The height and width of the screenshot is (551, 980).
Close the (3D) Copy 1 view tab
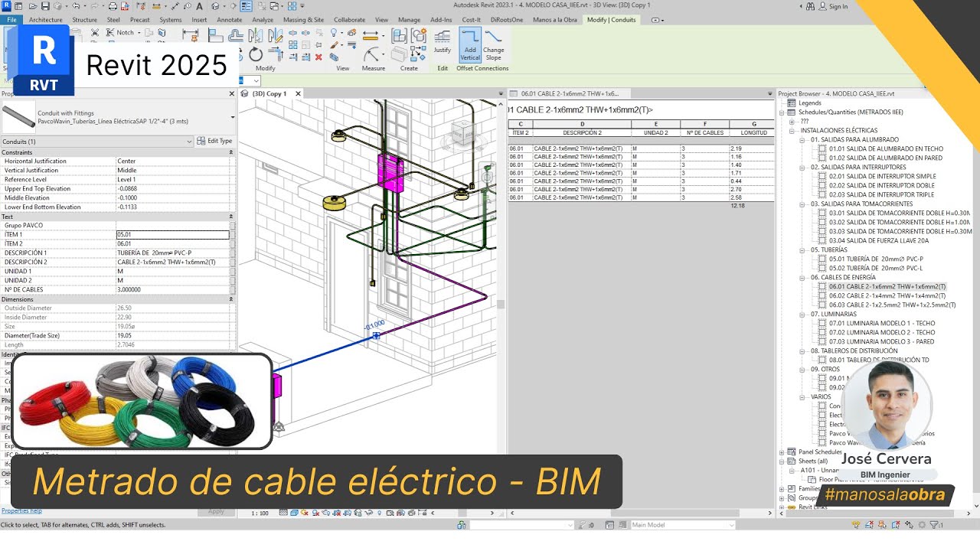(x=299, y=93)
